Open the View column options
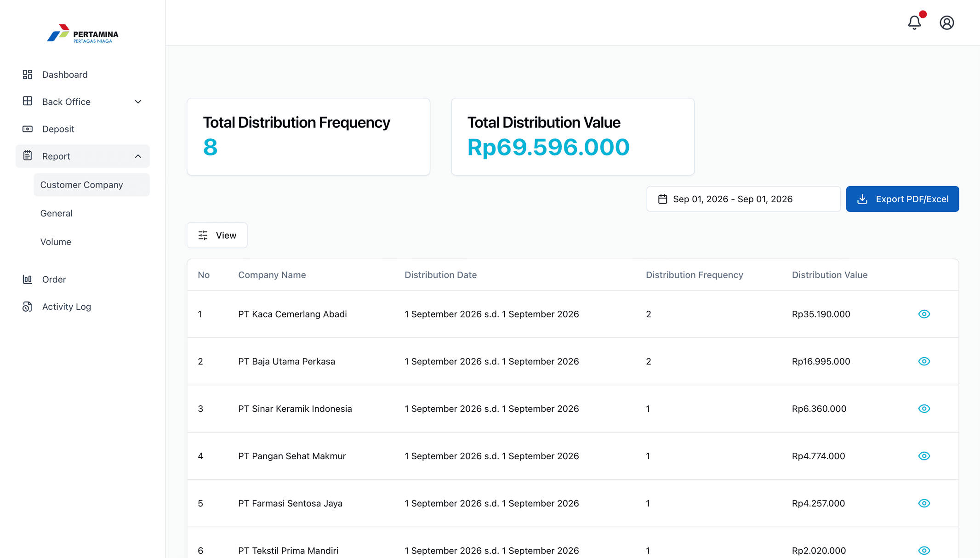This screenshot has height=558, width=980. pyautogui.click(x=217, y=235)
